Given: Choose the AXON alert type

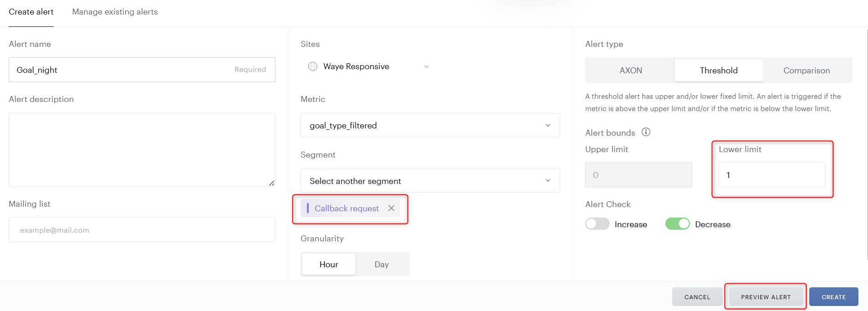Looking at the screenshot, I should click(630, 71).
